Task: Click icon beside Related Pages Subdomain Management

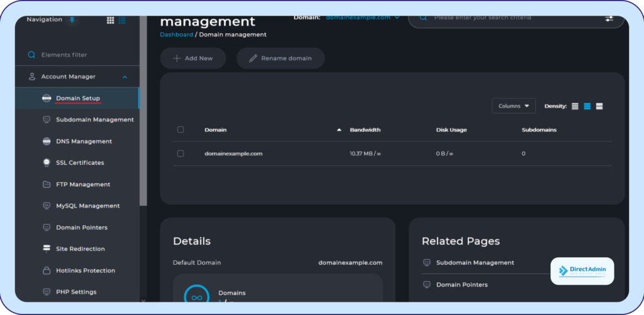Action: (x=427, y=262)
